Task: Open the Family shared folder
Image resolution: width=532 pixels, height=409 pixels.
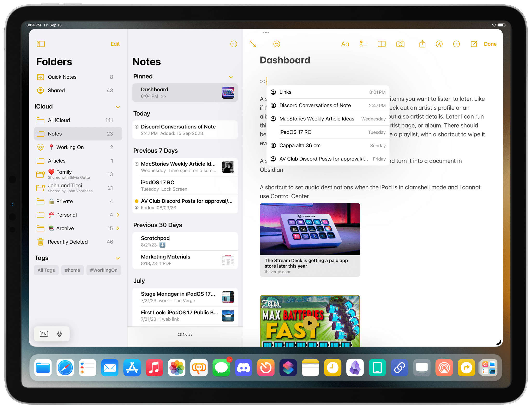Action: pos(78,174)
